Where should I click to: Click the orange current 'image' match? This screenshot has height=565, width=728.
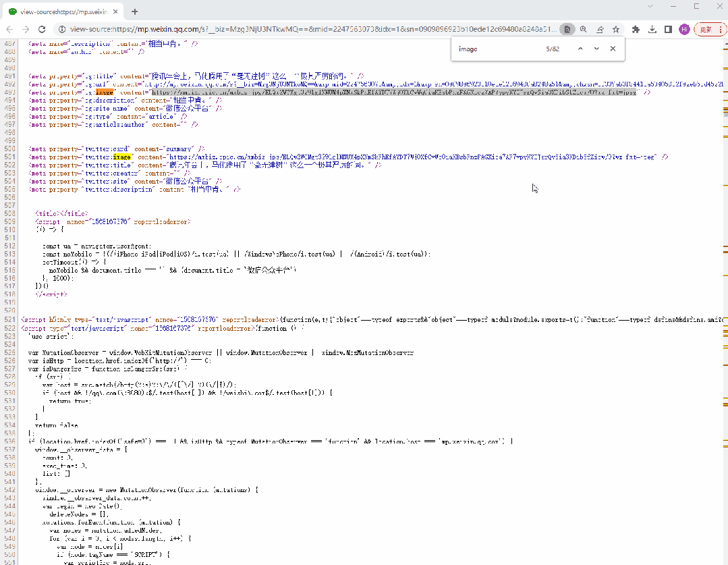[x=105, y=92]
